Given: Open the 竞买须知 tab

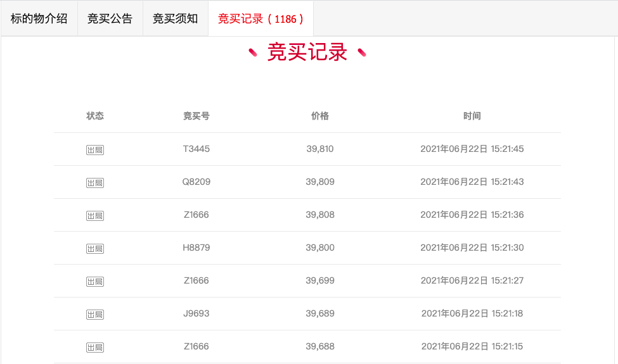Looking at the screenshot, I should [x=176, y=18].
